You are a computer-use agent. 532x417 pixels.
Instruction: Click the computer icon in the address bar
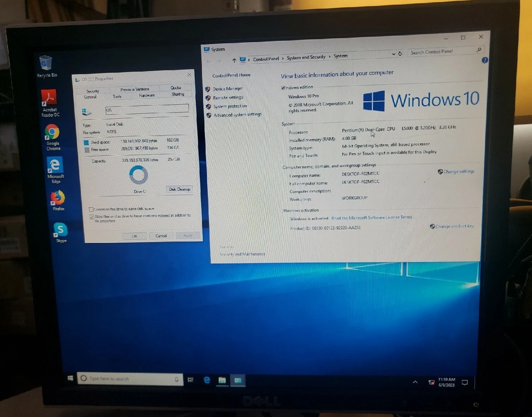[x=243, y=59]
